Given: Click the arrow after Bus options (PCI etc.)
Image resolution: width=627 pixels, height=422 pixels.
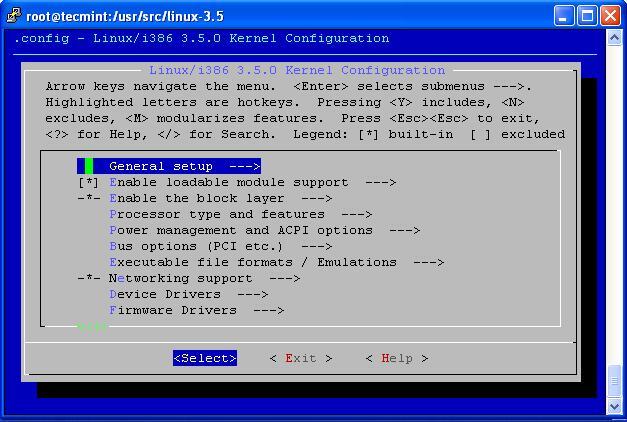Looking at the screenshot, I should (317, 247).
